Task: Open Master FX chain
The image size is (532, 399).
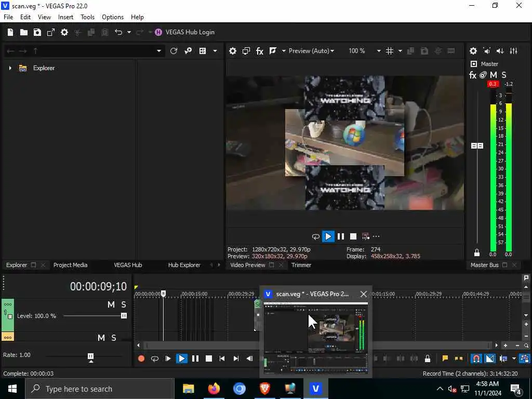Action: click(x=473, y=75)
